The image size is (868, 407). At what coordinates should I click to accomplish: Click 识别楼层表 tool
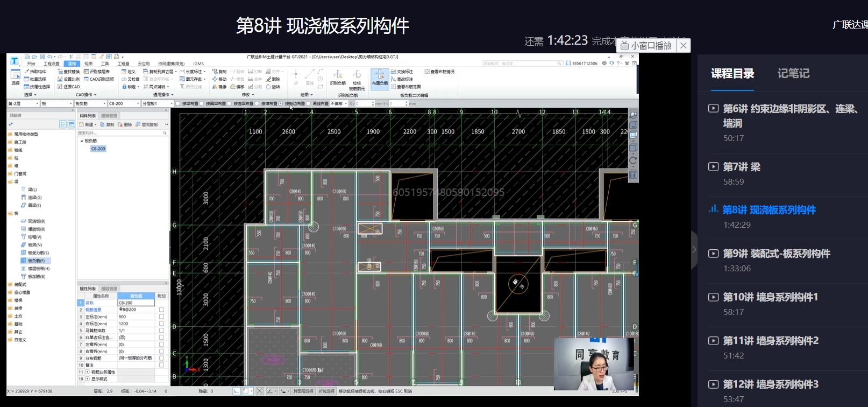tap(97, 72)
